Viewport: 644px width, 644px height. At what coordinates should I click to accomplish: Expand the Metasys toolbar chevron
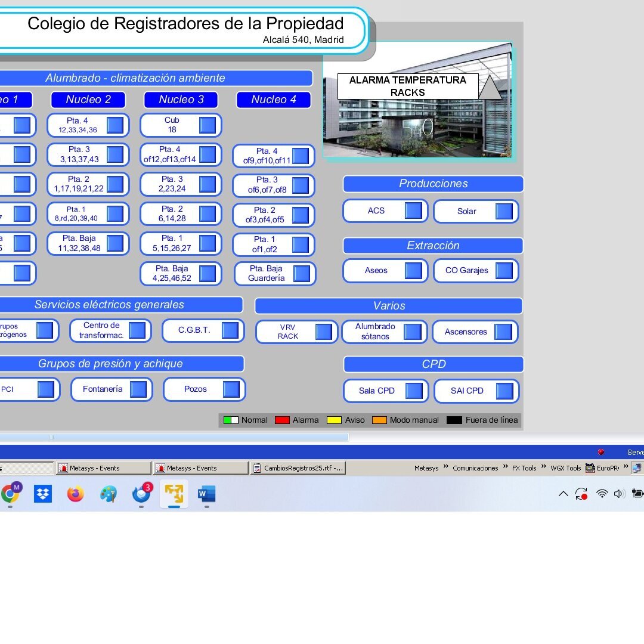pyautogui.click(x=445, y=467)
